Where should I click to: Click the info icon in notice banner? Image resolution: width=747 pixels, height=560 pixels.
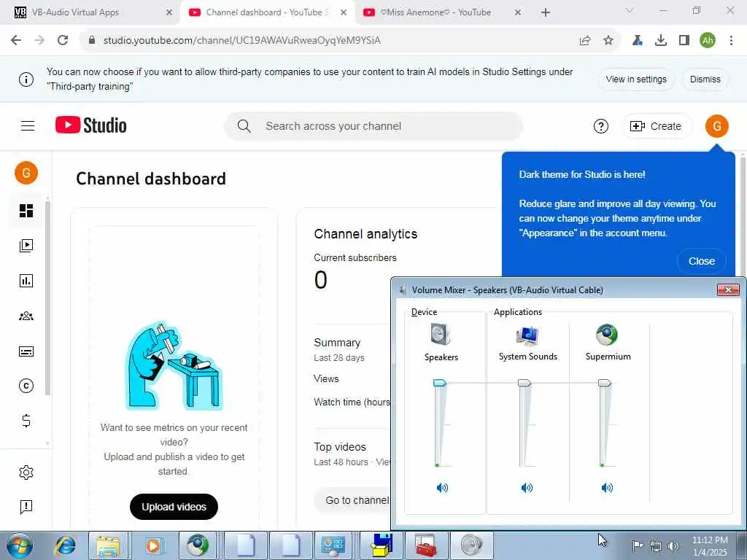[x=26, y=79]
